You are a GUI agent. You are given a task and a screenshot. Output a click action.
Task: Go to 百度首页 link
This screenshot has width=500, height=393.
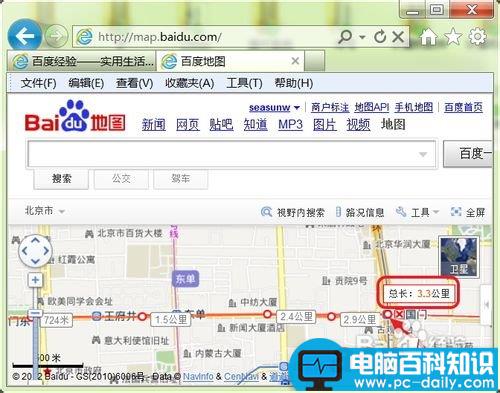[x=463, y=107]
